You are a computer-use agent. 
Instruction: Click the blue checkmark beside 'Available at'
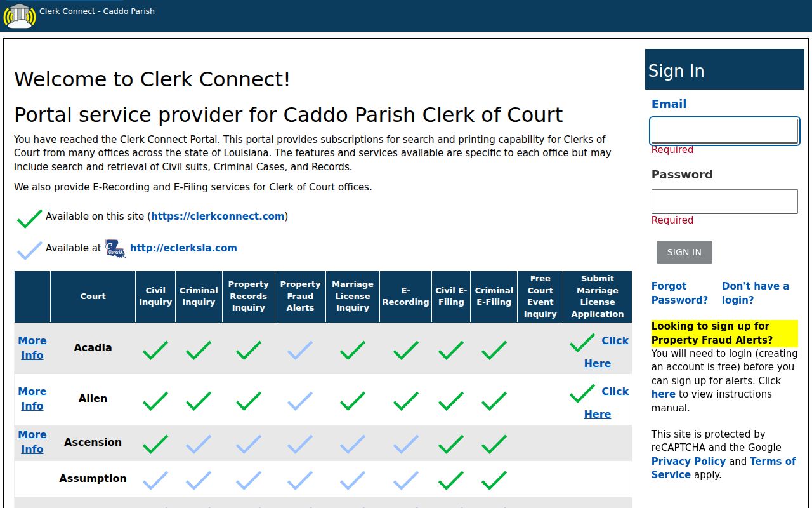click(x=30, y=250)
